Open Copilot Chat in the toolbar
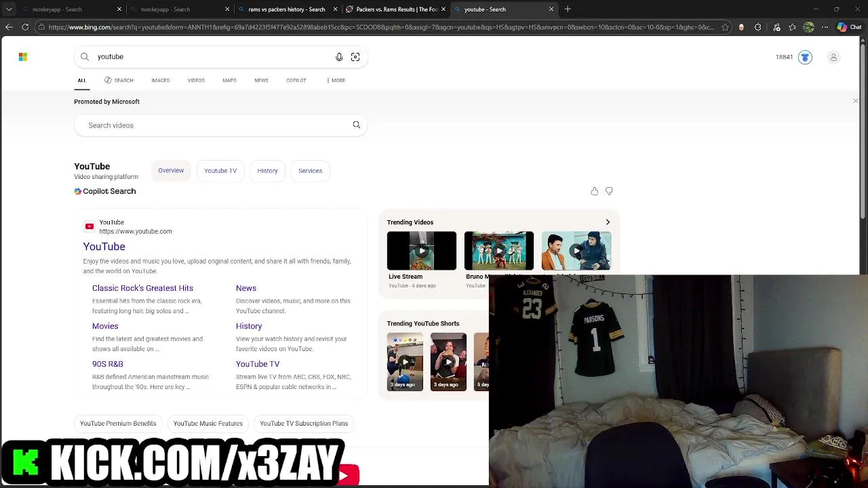Image resolution: width=868 pixels, height=488 pixels. (x=848, y=27)
